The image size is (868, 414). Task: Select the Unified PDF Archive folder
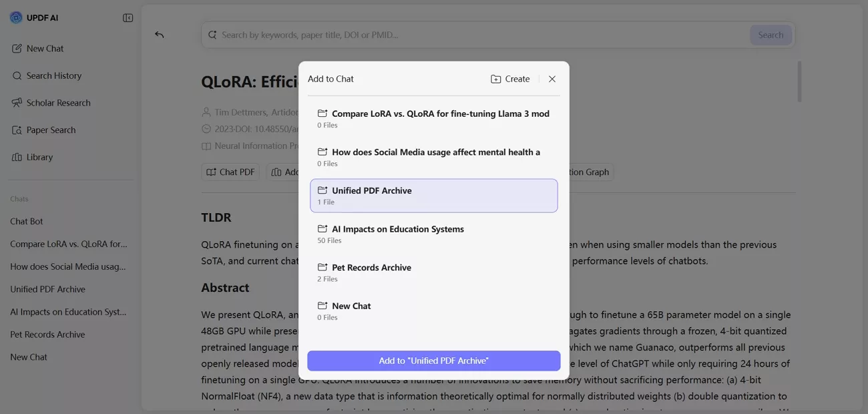pyautogui.click(x=434, y=196)
